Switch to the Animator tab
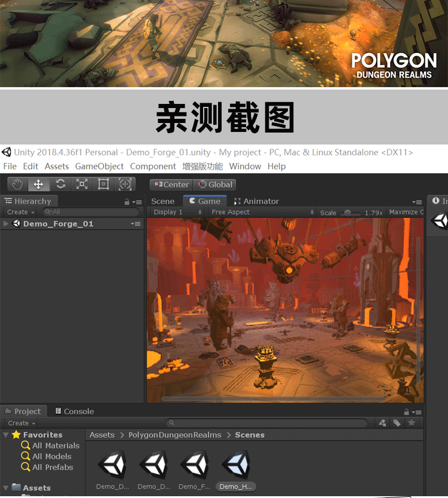Screen dimensions: 448x498 [256, 201]
